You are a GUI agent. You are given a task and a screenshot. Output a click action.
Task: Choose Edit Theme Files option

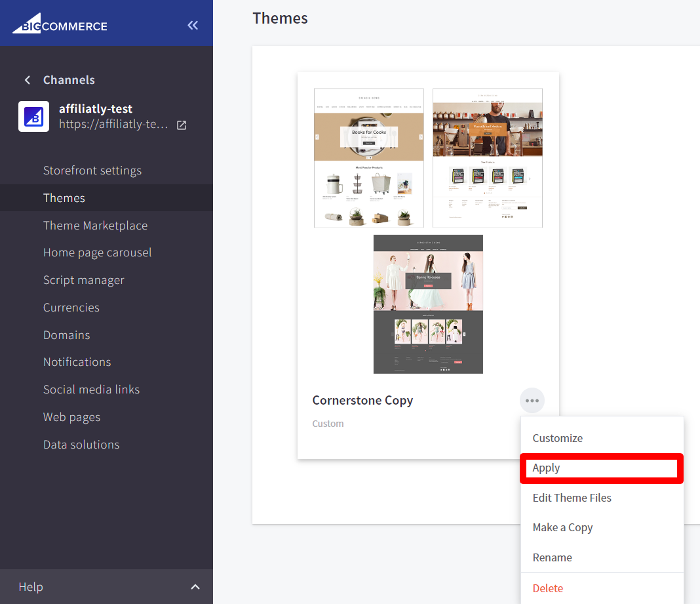pyautogui.click(x=602, y=498)
